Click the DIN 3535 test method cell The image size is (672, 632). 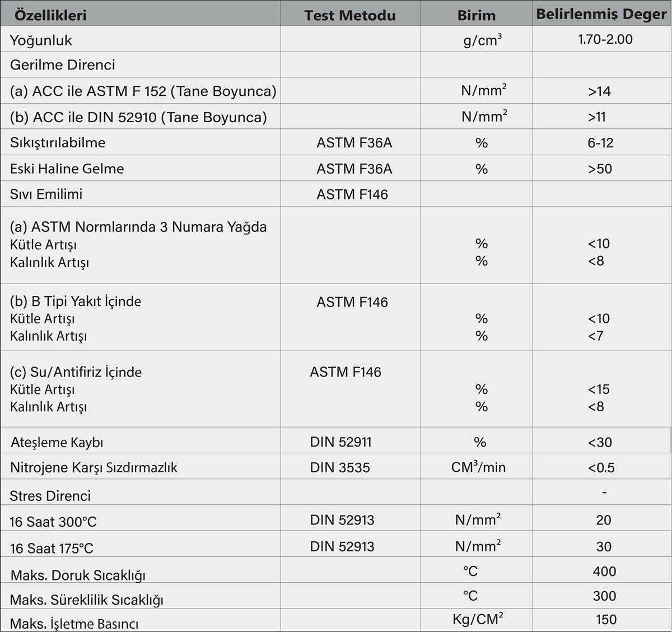(340, 467)
